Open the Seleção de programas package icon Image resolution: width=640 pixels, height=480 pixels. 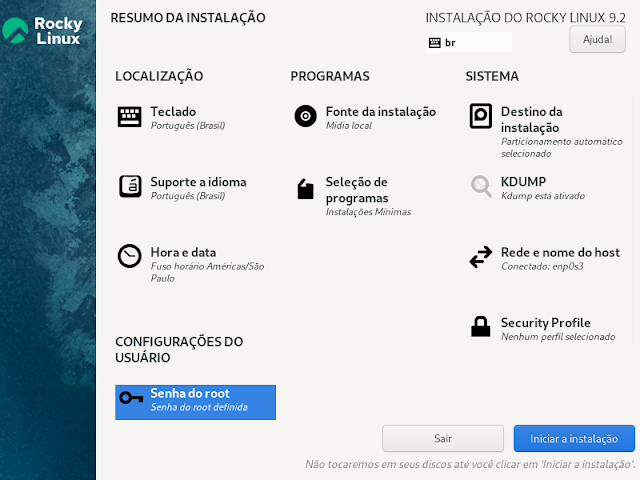(305, 189)
